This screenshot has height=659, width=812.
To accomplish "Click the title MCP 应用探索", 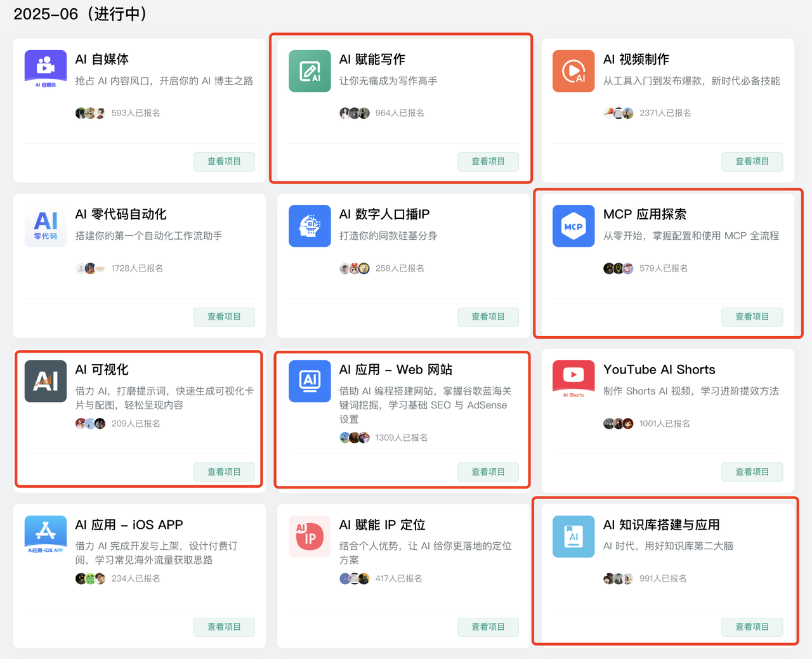I will tap(645, 214).
